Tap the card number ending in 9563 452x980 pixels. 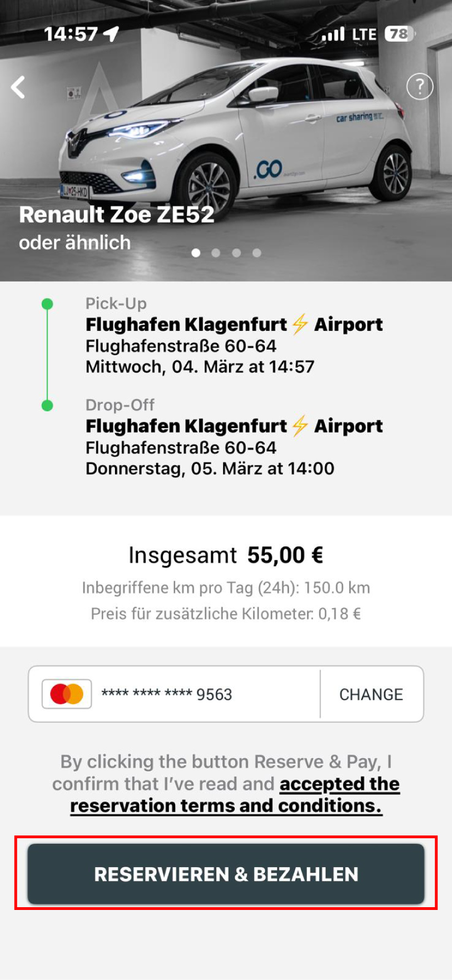[167, 694]
